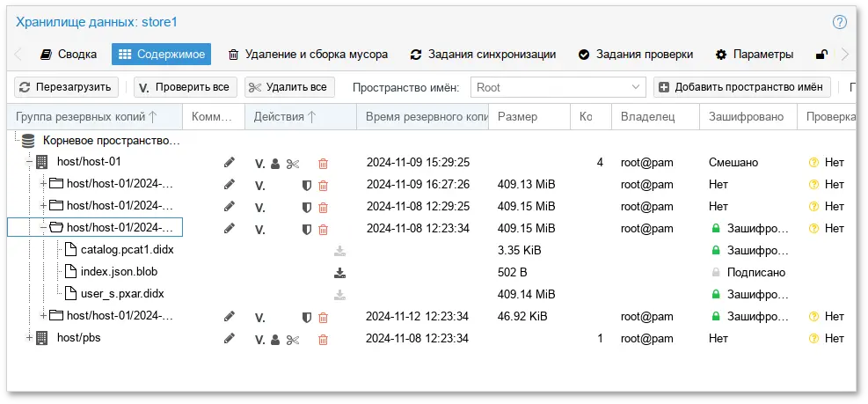
Task: Verify the 16:27:26 snapshot
Action: pyautogui.click(x=259, y=186)
